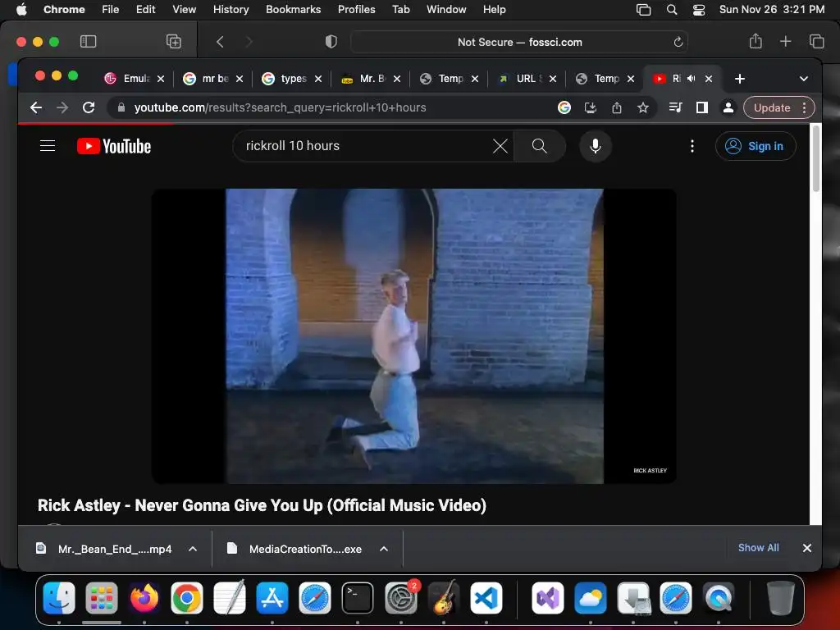The height and width of the screenshot is (630, 840).
Task: Open Spotlight search in menu bar
Action: [x=671, y=10]
